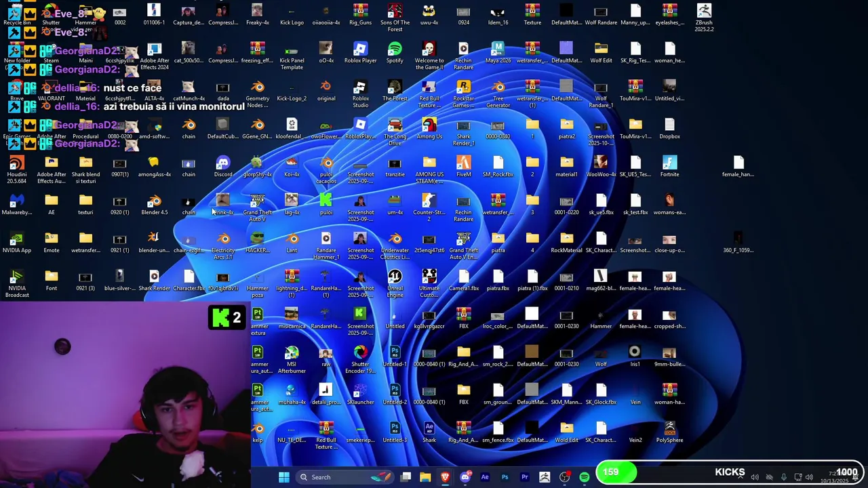Select the texturi folder
The width and height of the screenshot is (868, 488).
tap(85, 205)
